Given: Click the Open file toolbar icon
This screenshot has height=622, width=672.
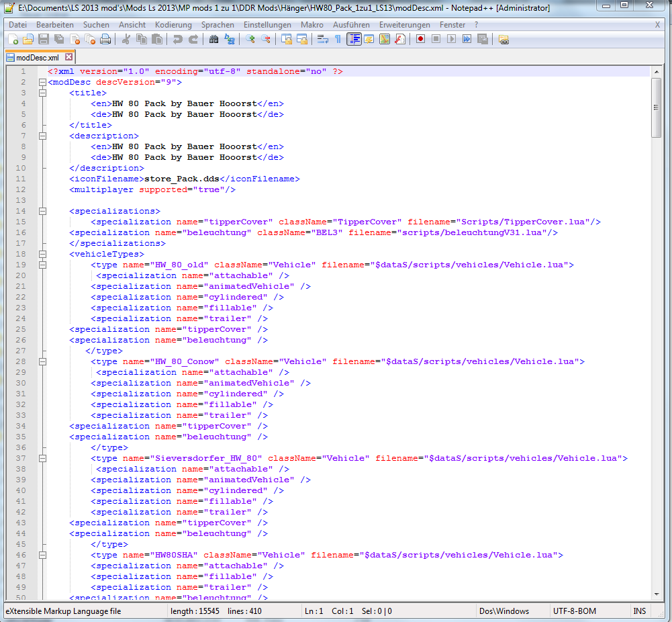Looking at the screenshot, I should click(28, 40).
